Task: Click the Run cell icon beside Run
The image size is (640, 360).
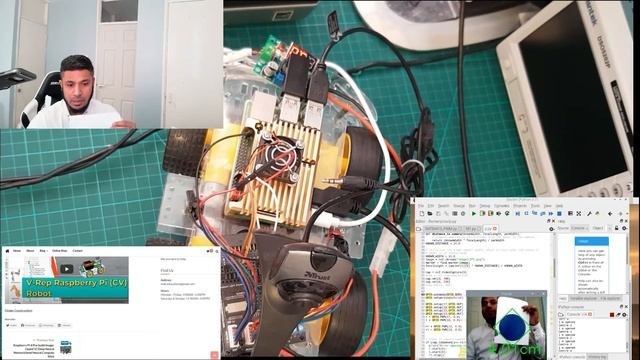Action: tap(482, 213)
